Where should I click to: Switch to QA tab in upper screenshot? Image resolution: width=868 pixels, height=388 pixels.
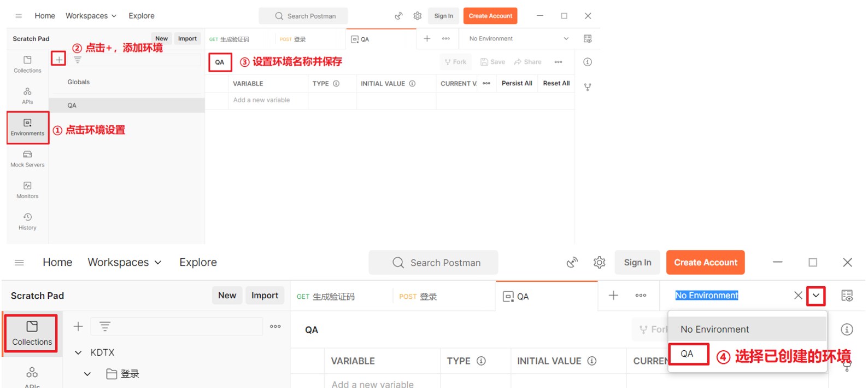click(380, 39)
